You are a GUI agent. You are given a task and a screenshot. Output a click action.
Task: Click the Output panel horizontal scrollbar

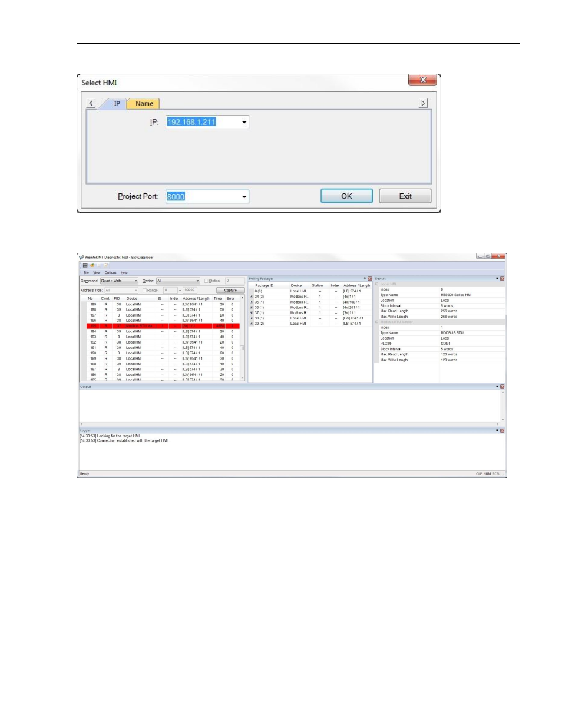289,424
